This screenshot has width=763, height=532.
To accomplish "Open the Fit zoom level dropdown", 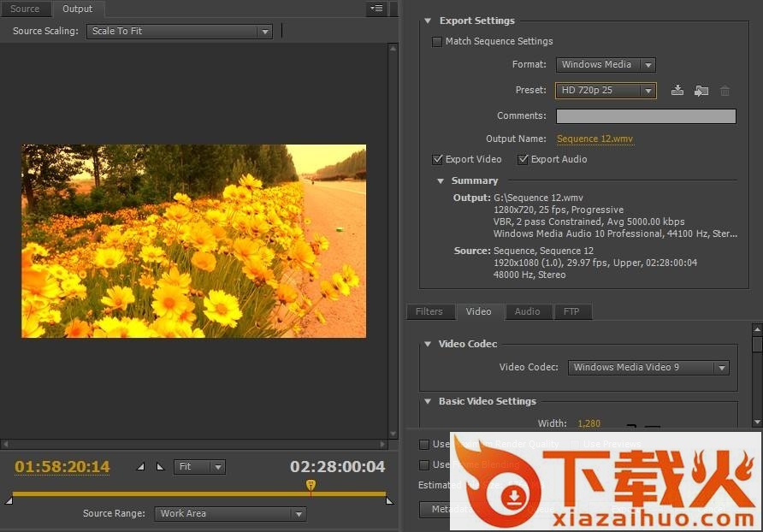I will click(199, 467).
